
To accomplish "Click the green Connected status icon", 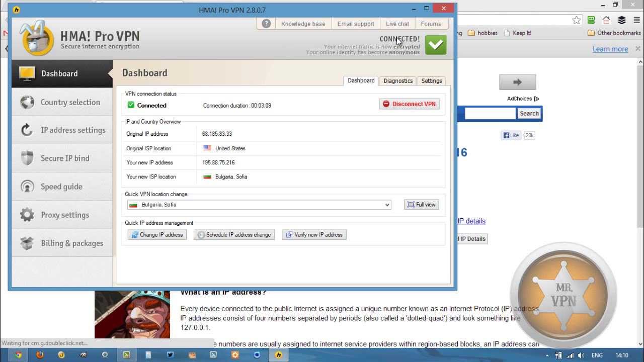I will point(131,105).
